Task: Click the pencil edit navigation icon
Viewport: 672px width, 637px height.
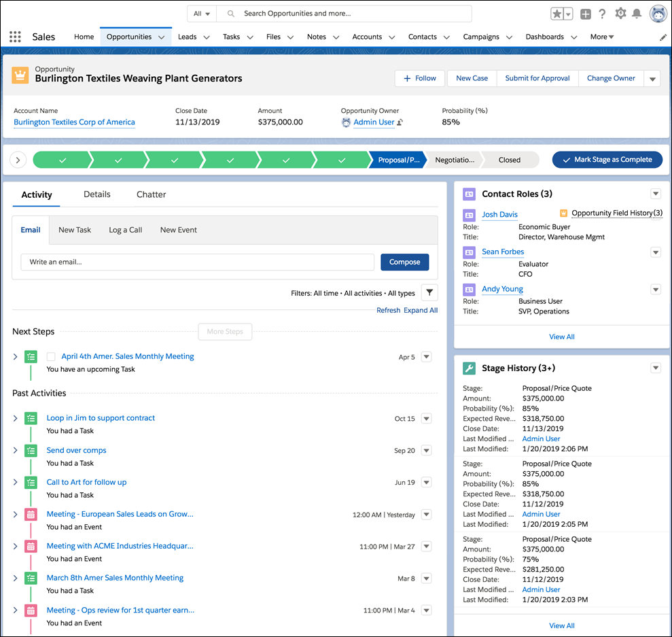Action: (662, 37)
